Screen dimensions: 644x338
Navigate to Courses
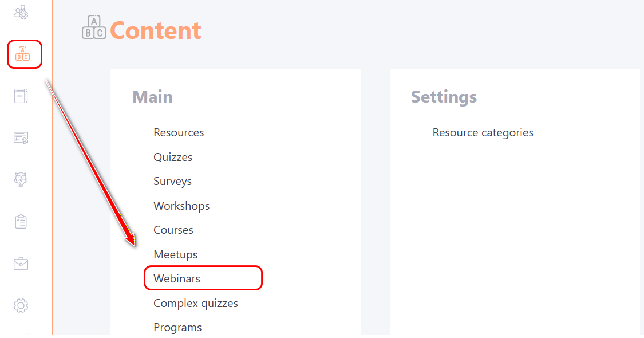point(173,230)
